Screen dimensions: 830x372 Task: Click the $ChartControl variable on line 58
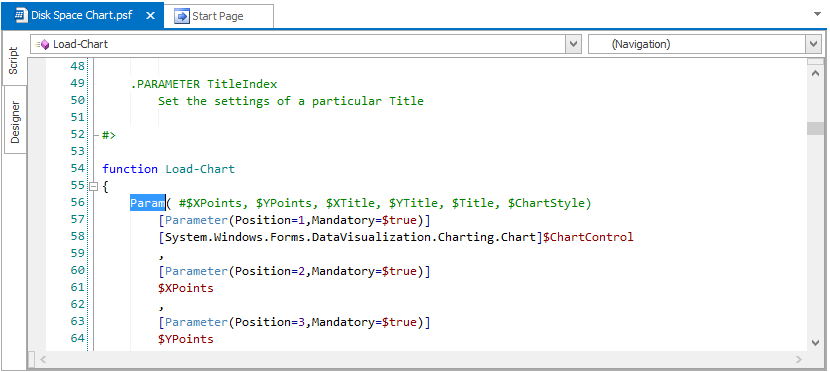pos(588,237)
